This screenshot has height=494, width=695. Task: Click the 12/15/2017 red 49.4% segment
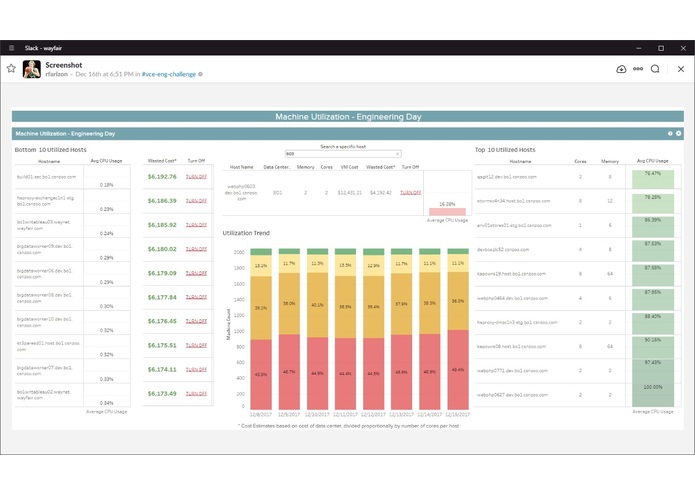(x=458, y=370)
